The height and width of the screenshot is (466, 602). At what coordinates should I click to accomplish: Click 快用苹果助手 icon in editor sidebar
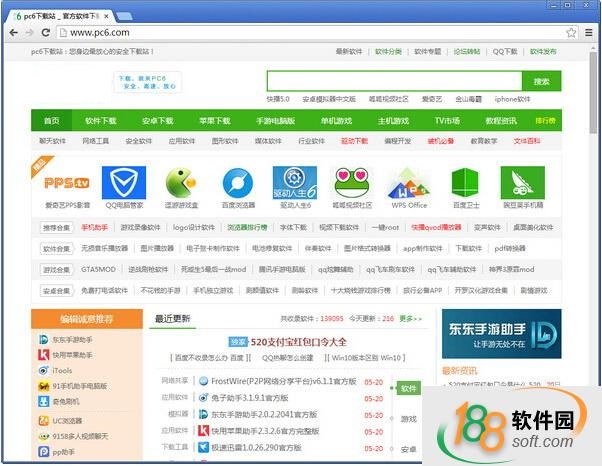tap(43, 355)
